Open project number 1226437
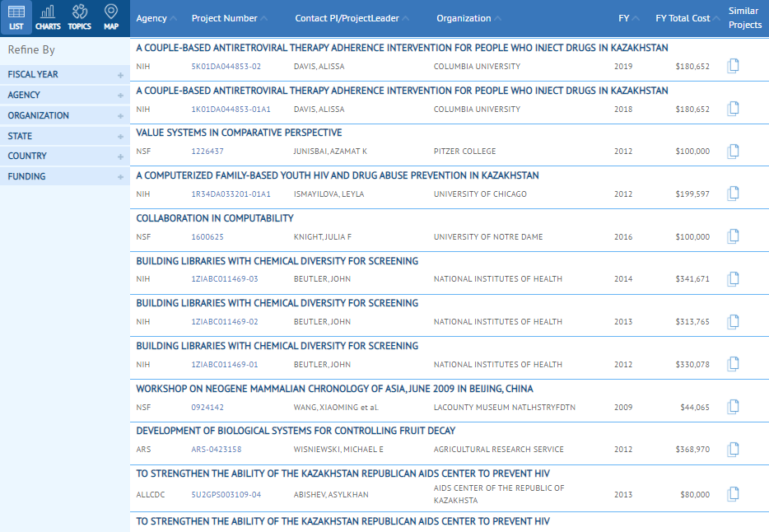Viewport: 769px width, 532px height. pos(207,152)
